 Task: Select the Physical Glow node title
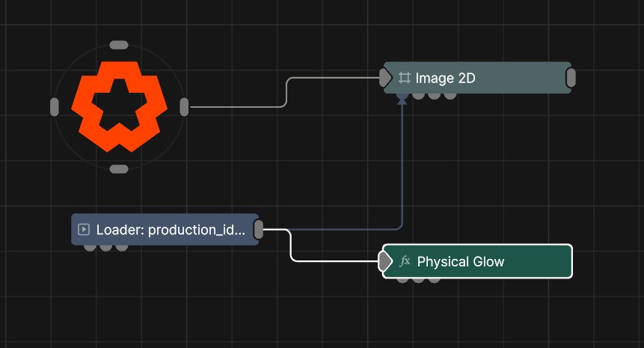(460, 261)
